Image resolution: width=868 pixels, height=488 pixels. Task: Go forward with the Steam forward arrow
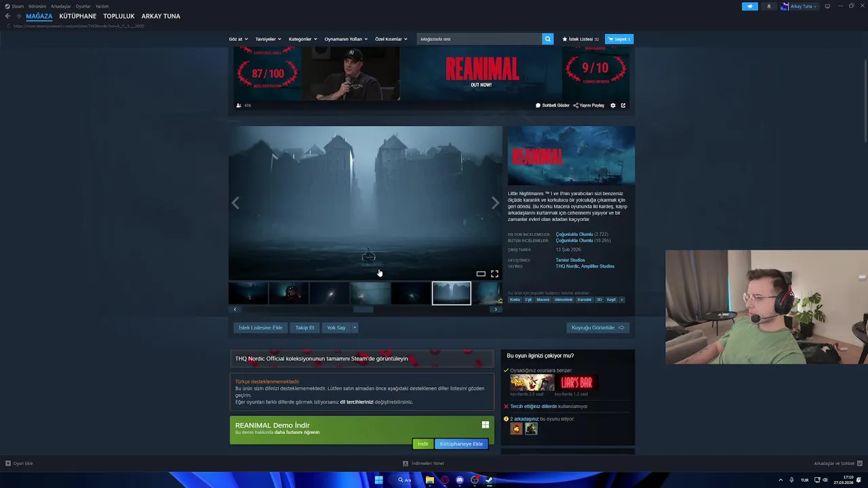coord(18,16)
